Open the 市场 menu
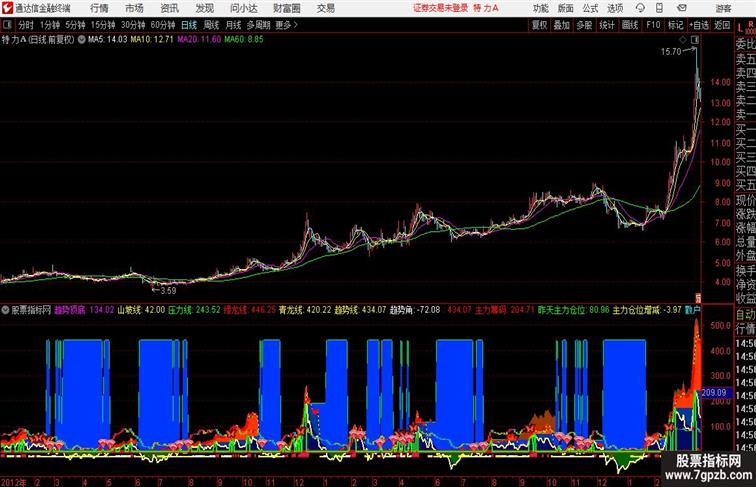Viewport: 756px width, 487px height. pyautogui.click(x=135, y=8)
